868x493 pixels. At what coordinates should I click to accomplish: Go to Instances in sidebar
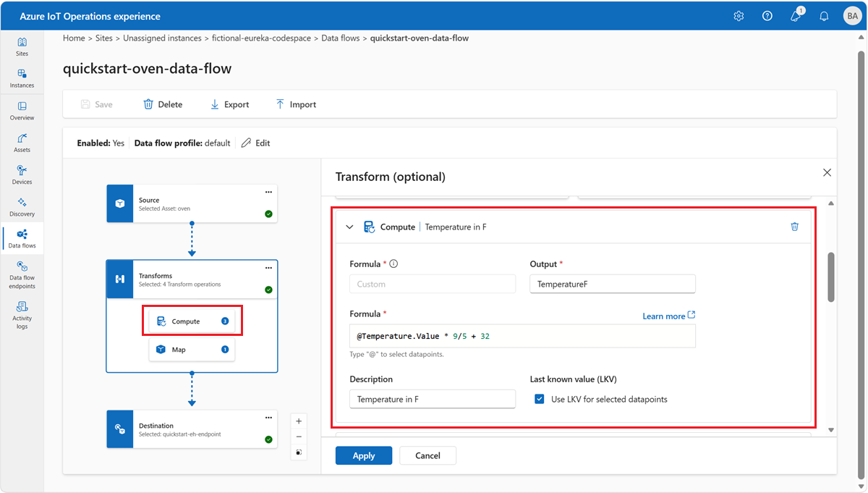click(22, 79)
